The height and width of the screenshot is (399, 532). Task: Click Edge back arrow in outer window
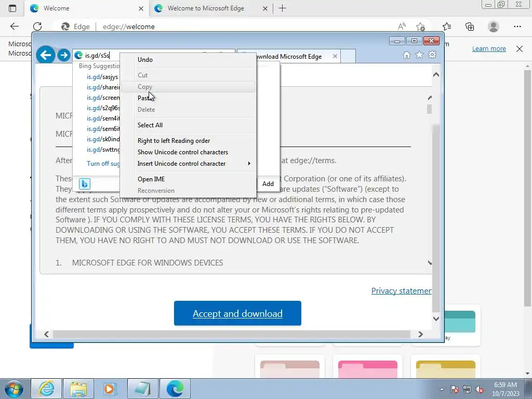pyautogui.click(x=14, y=26)
